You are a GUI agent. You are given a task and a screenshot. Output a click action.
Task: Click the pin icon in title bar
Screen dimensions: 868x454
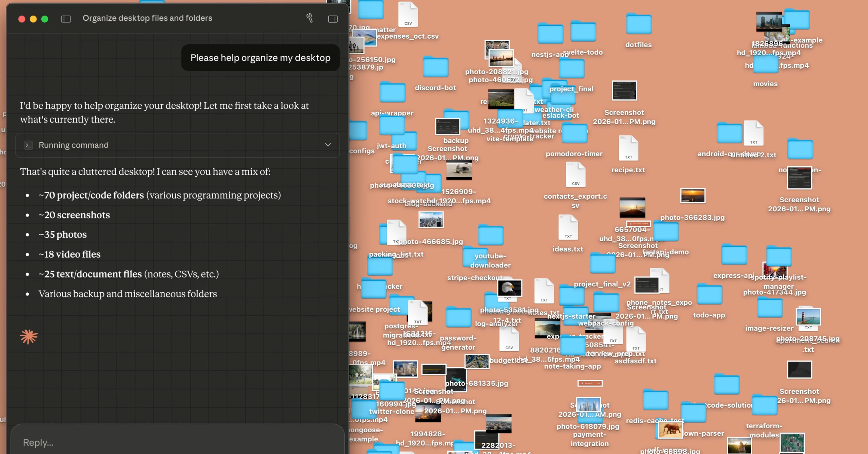tap(309, 18)
